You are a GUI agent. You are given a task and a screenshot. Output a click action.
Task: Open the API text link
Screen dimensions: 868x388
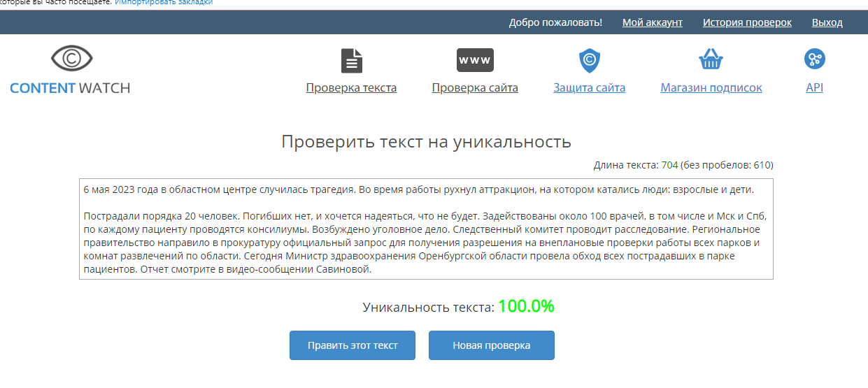[814, 88]
